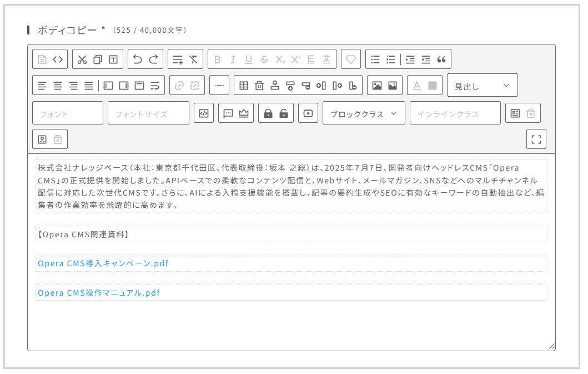Screen dimensions: 588x374
Task: Click the crown icon
Action: point(244,113)
